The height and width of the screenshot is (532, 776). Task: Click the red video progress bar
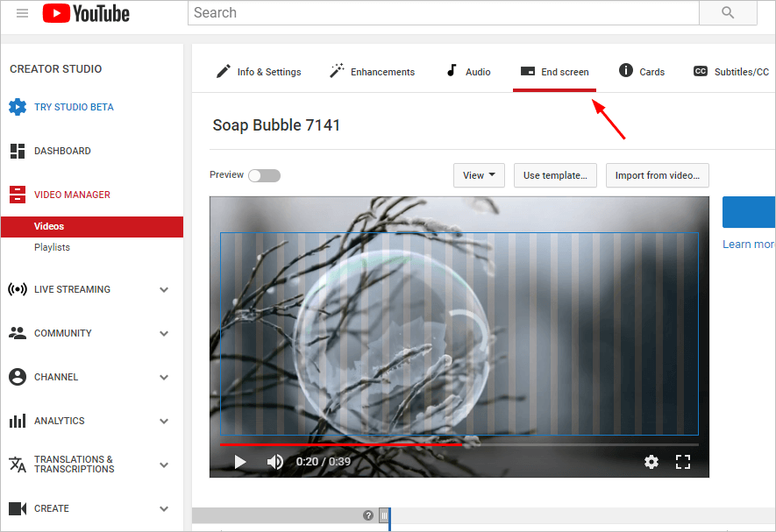341,444
